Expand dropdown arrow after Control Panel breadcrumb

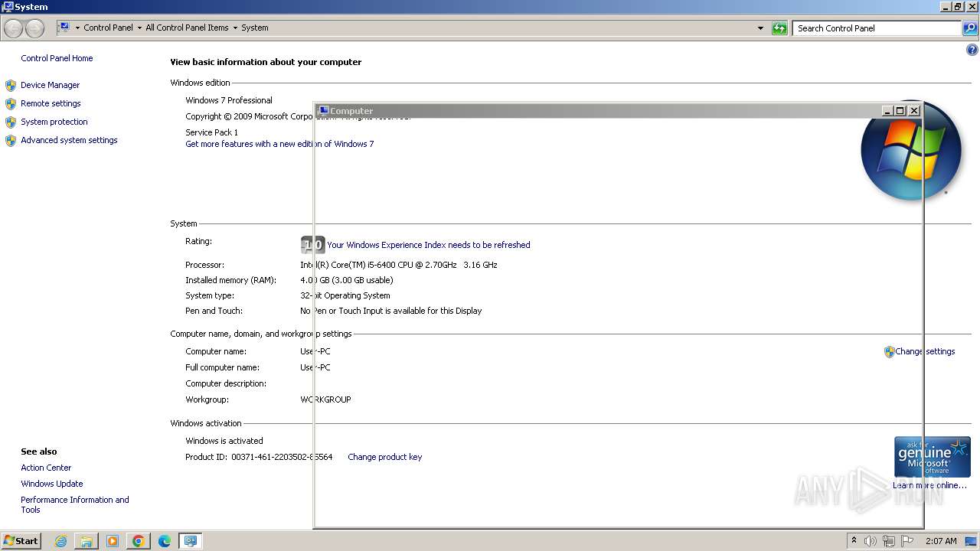(x=139, y=28)
